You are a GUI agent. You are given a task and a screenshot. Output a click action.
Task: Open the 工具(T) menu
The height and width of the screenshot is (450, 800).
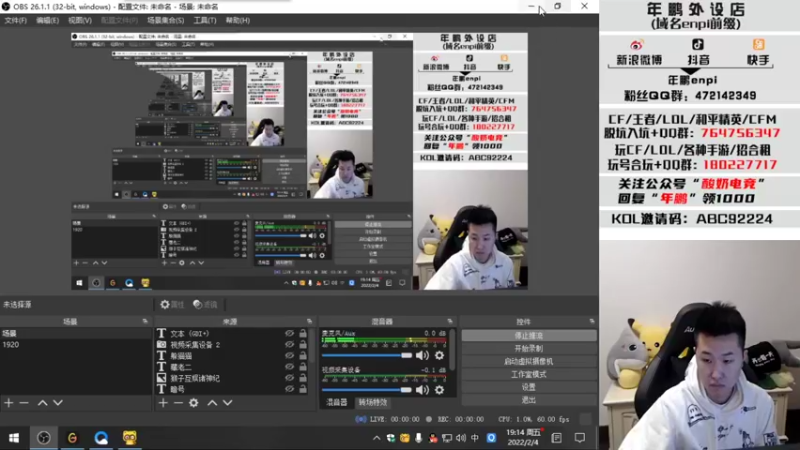pos(205,20)
